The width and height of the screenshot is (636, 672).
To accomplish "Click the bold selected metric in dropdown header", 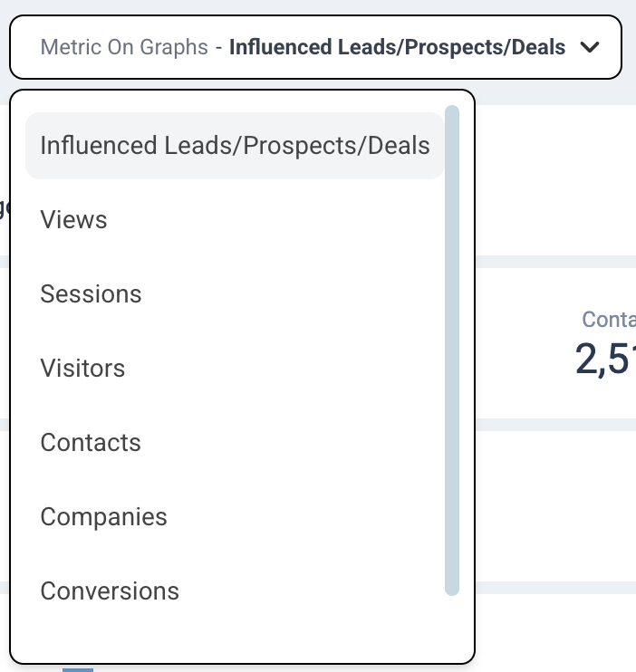I will point(397,47).
